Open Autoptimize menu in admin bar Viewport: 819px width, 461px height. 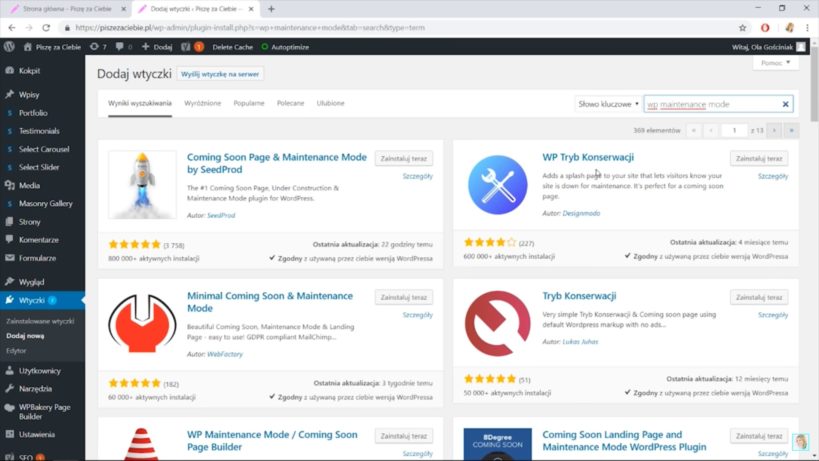point(285,47)
